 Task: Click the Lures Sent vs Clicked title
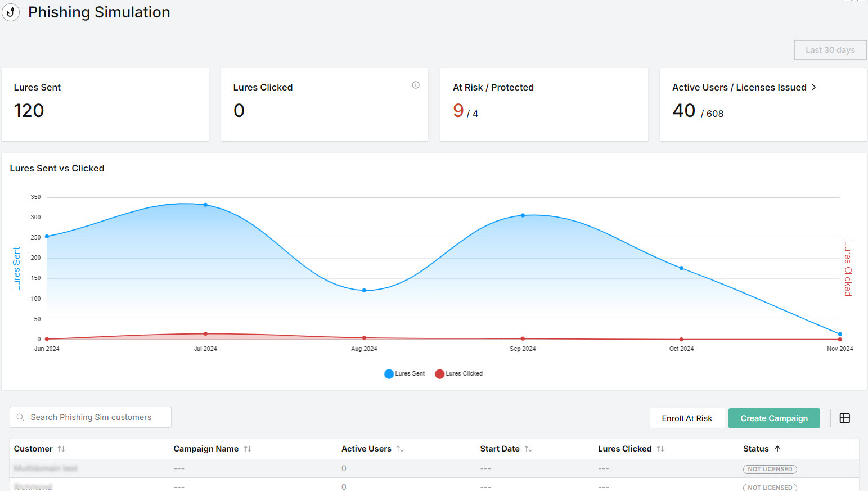(x=57, y=168)
